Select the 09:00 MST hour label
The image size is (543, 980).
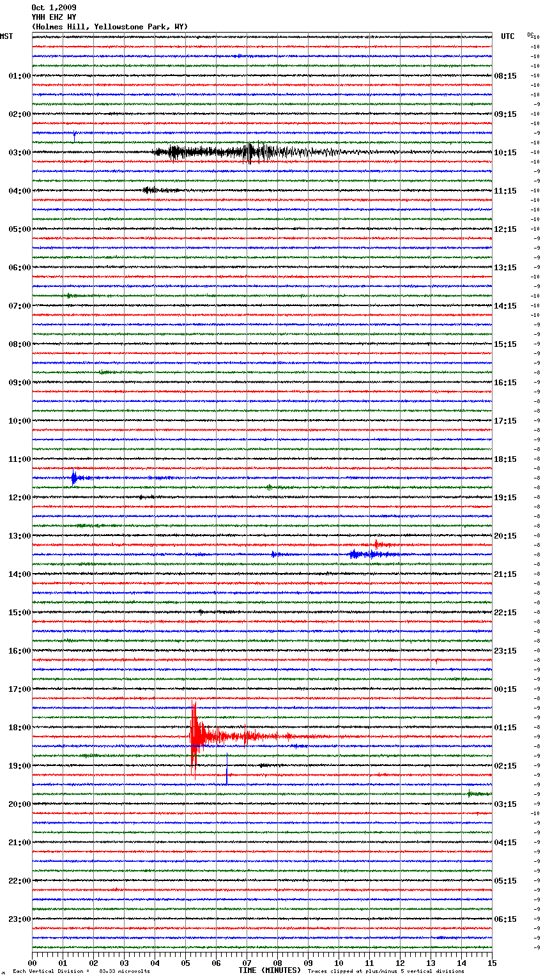pyautogui.click(x=20, y=383)
